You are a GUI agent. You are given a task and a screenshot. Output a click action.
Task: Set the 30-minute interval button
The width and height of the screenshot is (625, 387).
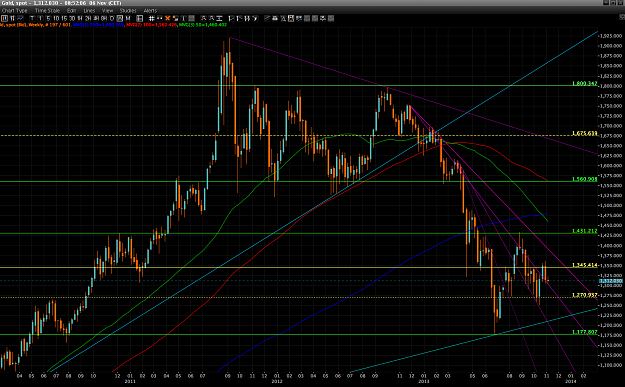click(72, 18)
